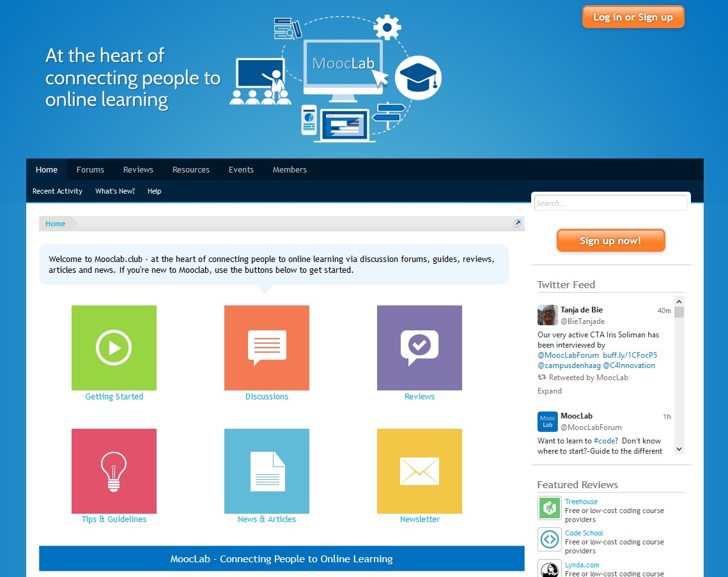Open the purple Reviews checkmark tile
The width and height of the screenshot is (728, 577).
coord(419,348)
